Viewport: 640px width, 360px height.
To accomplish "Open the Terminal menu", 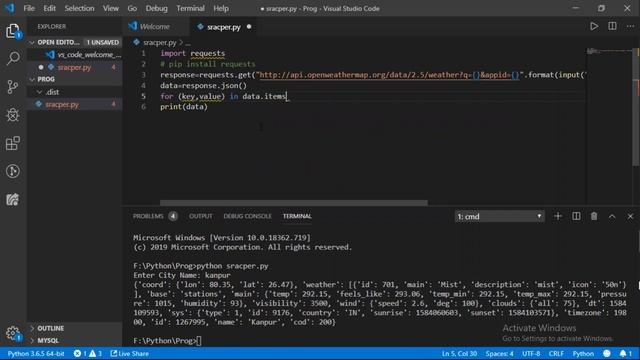I will [190, 8].
